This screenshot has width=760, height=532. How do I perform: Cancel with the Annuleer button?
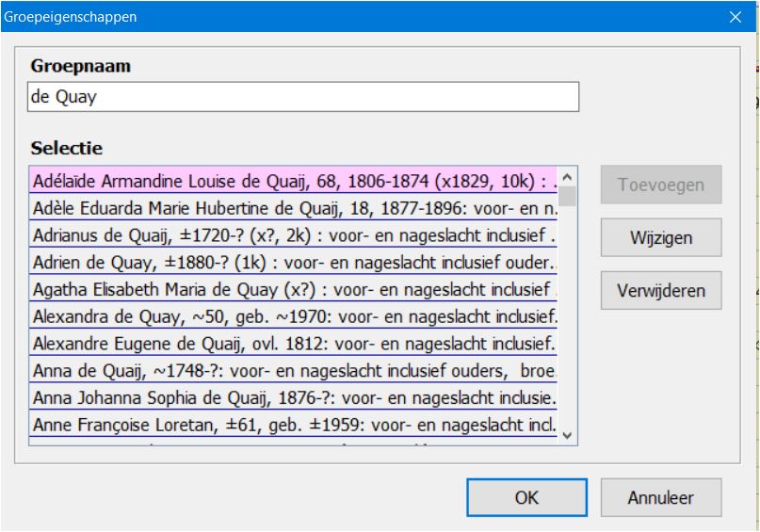(x=660, y=497)
